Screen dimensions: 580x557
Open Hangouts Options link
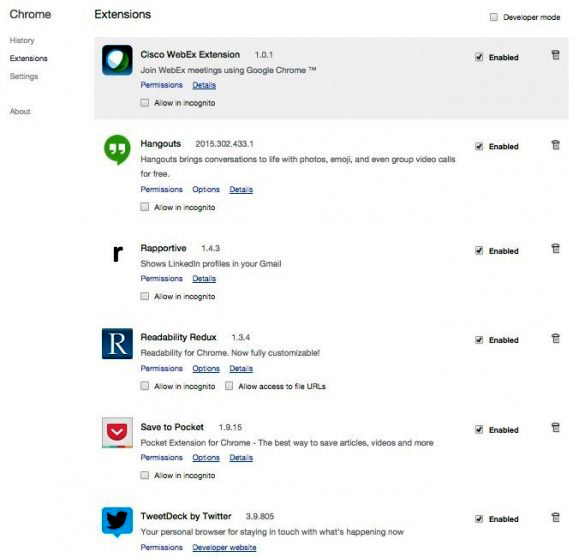click(206, 189)
